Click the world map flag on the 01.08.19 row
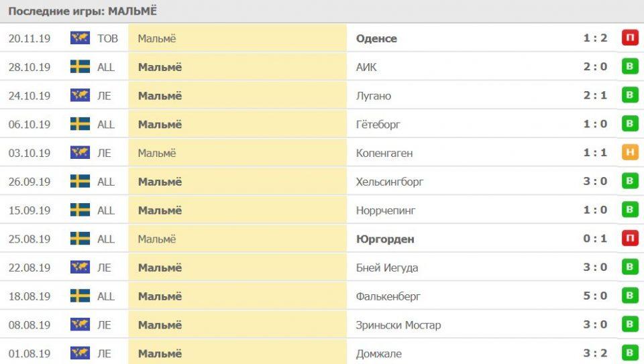The width and height of the screenshot is (644, 364). click(x=80, y=353)
